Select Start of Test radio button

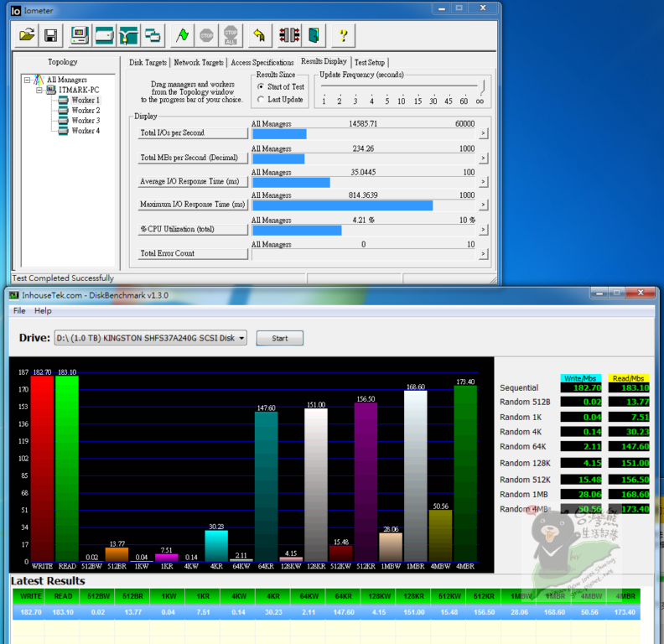pos(261,86)
